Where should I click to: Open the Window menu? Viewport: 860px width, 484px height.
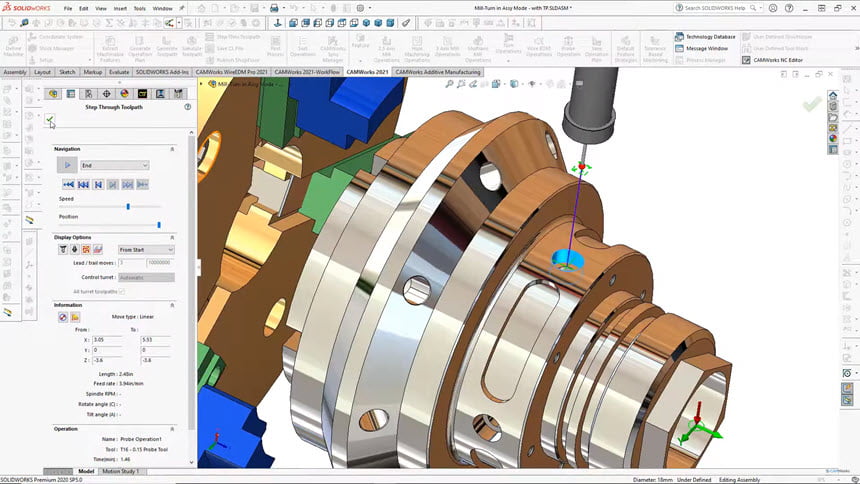(x=162, y=8)
